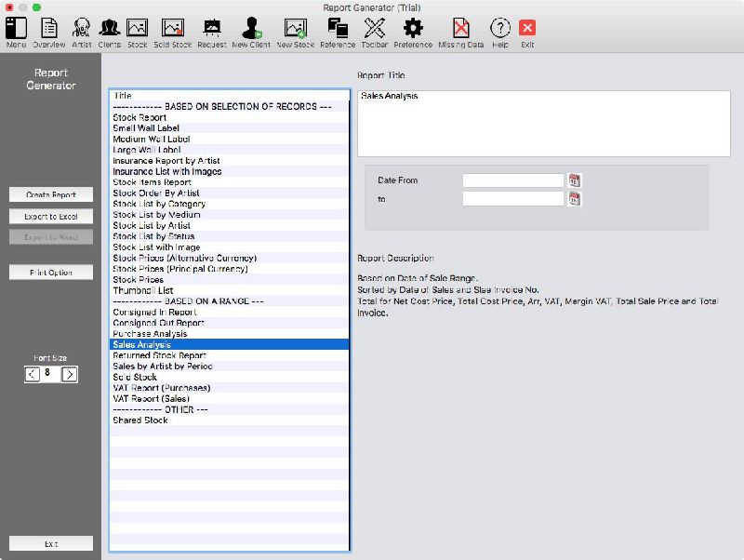Open the Missing Data icon
Viewport: 744px width, 560px height.
[x=460, y=33]
